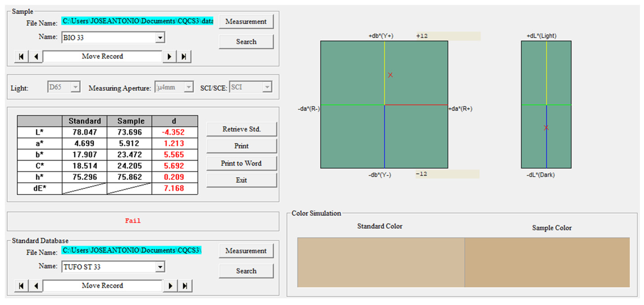Go to previous sample record

[x=36, y=57]
